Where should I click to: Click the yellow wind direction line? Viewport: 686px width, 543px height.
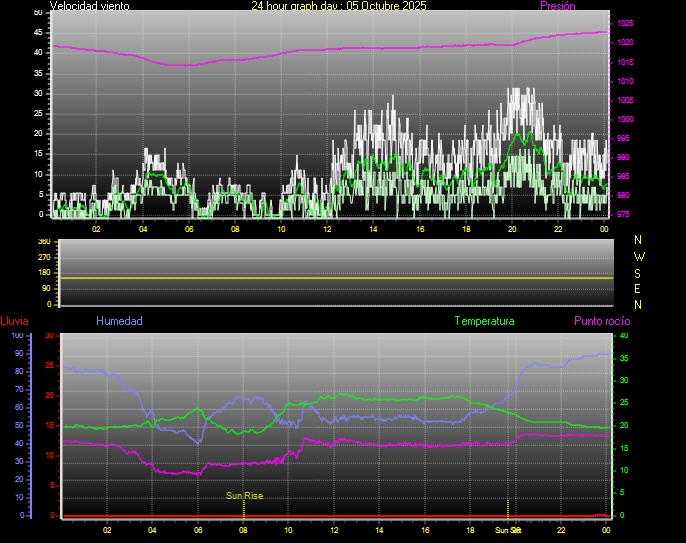[336, 277]
